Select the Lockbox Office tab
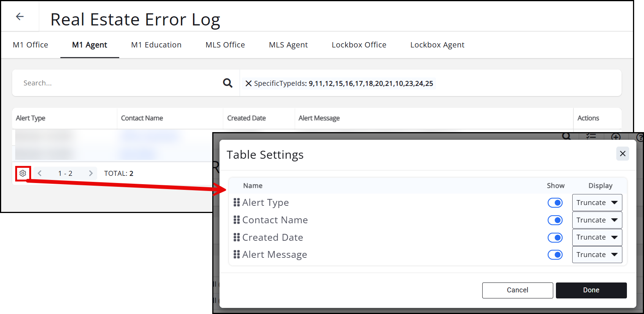 (359, 45)
